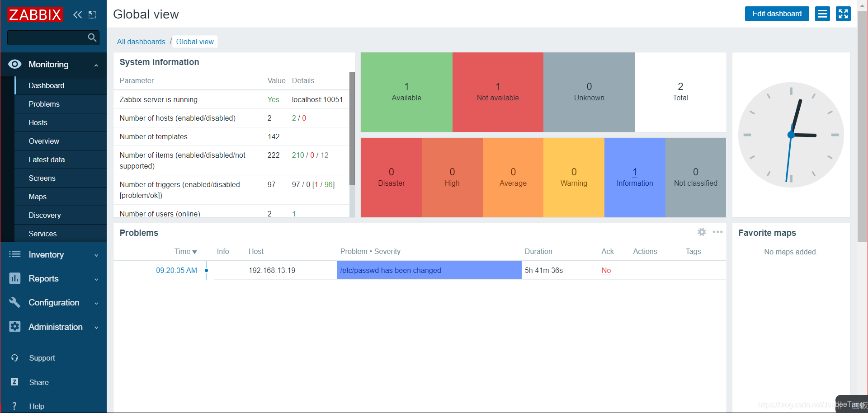The height and width of the screenshot is (413, 868).
Task: Click the Zabbix logo
Action: pyautogui.click(x=35, y=14)
